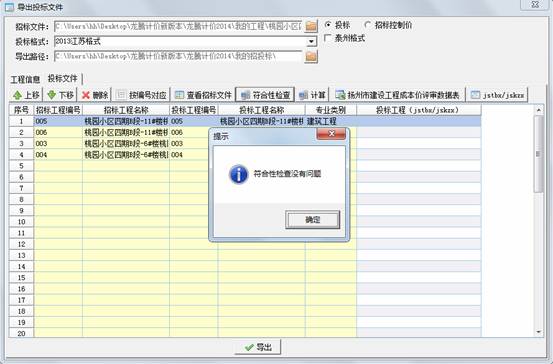Click the 导出路径 input field
This screenshot has height=364, width=553.
click(x=178, y=56)
